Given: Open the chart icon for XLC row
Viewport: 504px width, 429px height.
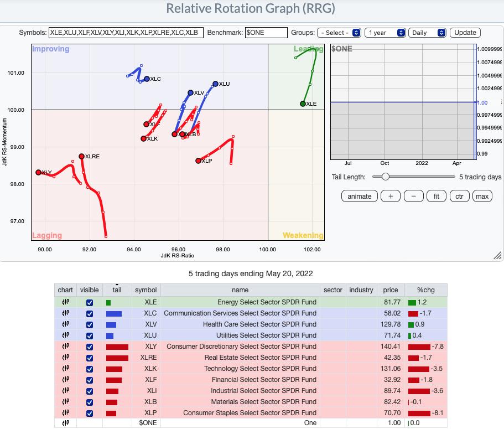Looking at the screenshot, I should pyautogui.click(x=65, y=313).
